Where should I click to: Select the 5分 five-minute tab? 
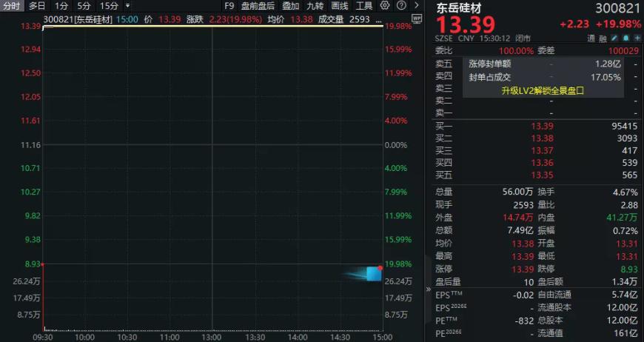[84, 5]
